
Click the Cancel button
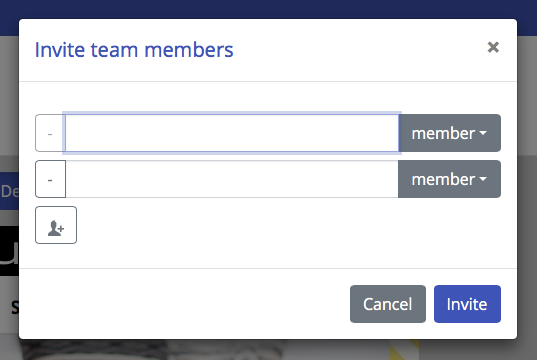pos(388,304)
